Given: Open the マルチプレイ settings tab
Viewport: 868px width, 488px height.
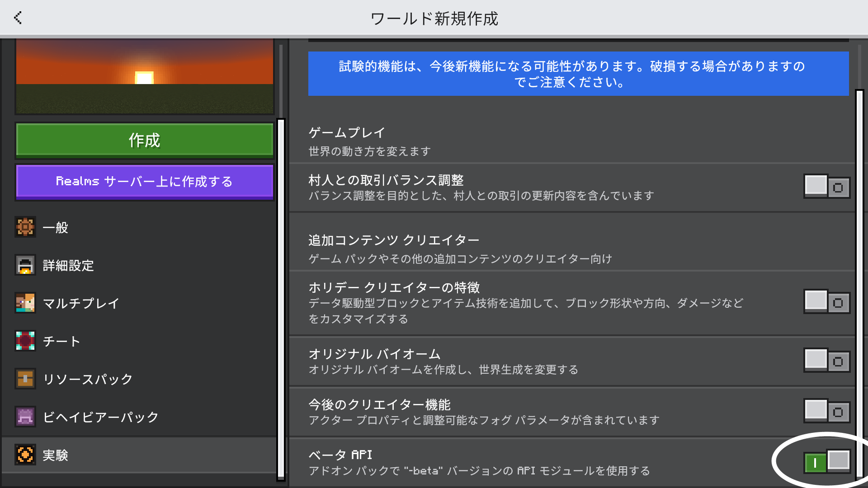Looking at the screenshot, I should click(81, 303).
